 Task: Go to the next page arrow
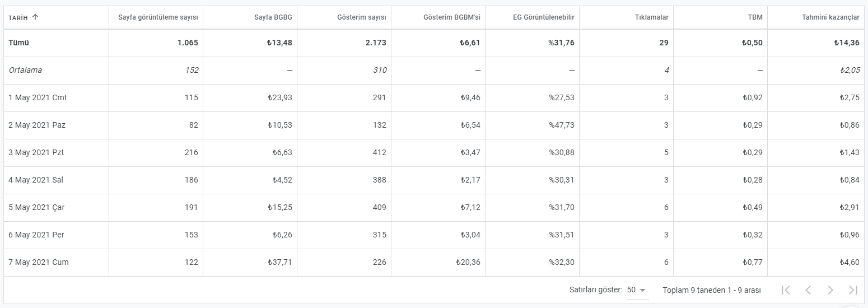click(x=830, y=290)
